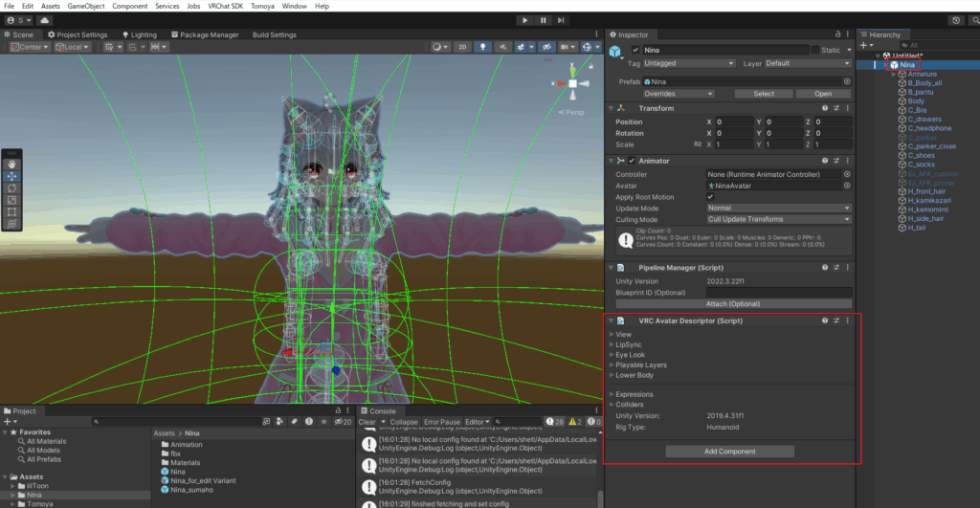Toggle scene lighting lightbulb icon
Viewport: 980px width, 508px height.
point(482,47)
